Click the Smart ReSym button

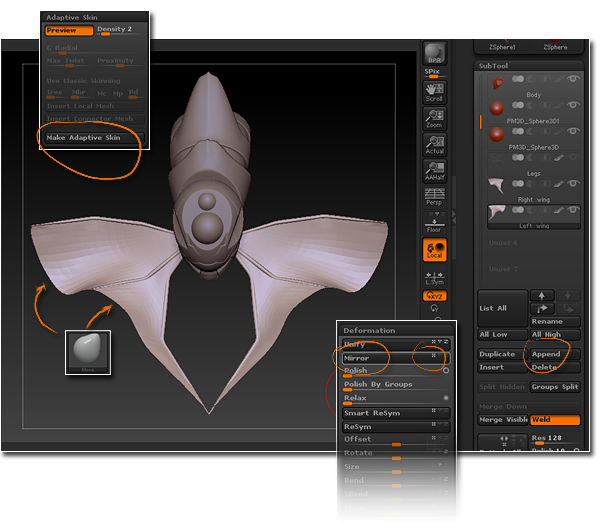click(396, 413)
